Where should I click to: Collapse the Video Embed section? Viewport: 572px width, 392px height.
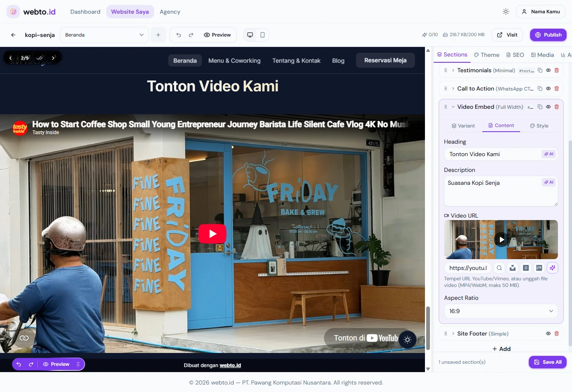point(453,107)
